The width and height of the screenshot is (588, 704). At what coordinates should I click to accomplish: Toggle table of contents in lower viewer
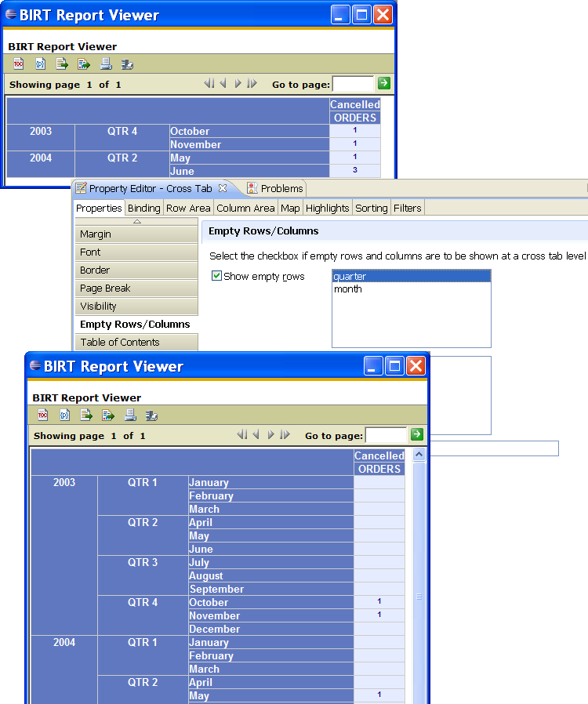42,415
